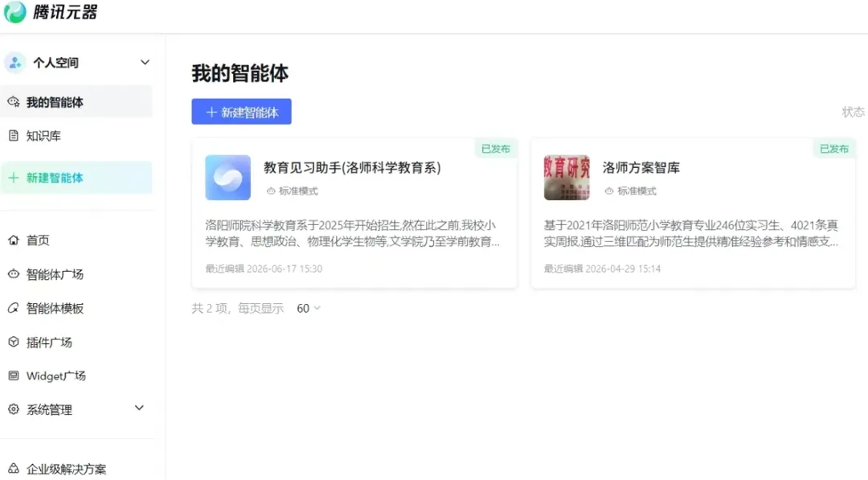Click the 系统管理 gear icon
The height and width of the screenshot is (480, 868).
coord(14,409)
